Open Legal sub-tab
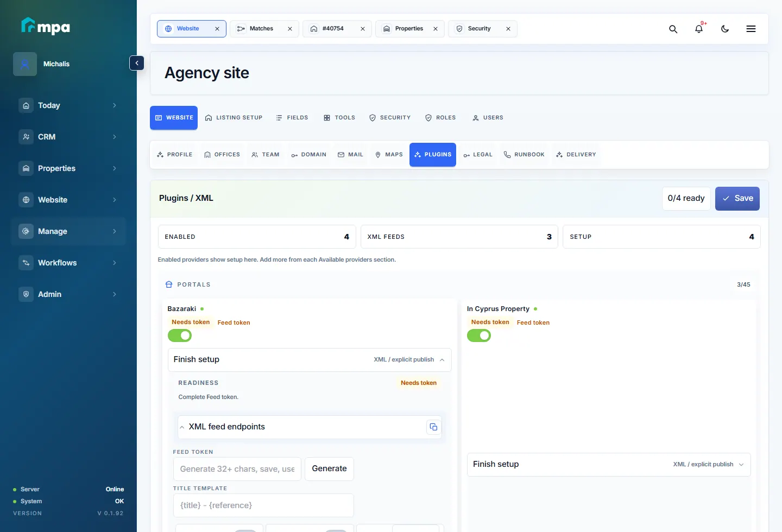The image size is (782, 532). (477, 155)
